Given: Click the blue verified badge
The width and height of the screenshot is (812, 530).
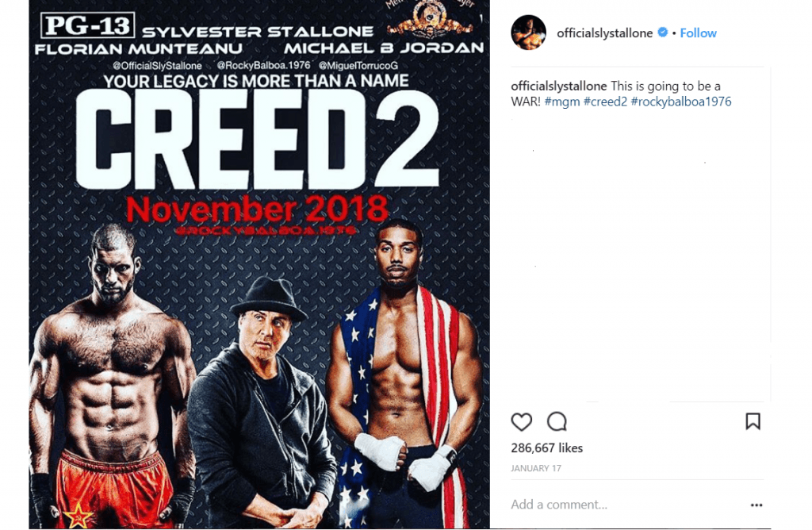Looking at the screenshot, I should point(662,33).
